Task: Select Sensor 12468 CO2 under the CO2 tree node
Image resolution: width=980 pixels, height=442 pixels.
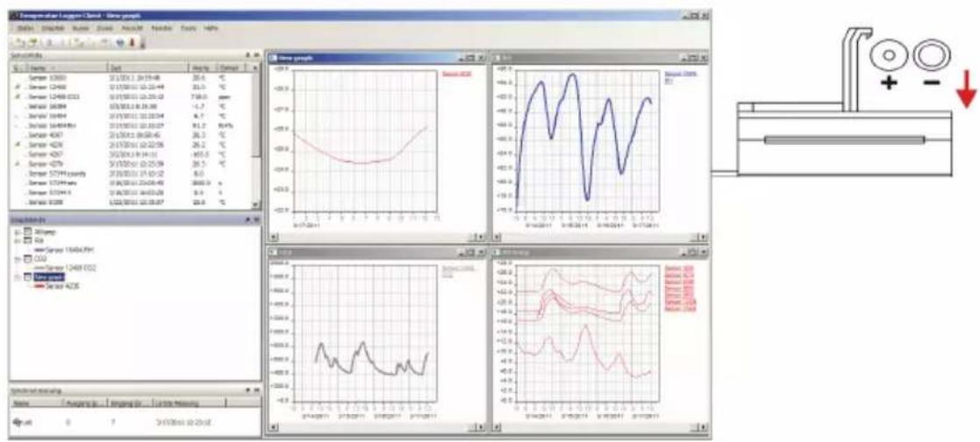Action: [x=68, y=267]
